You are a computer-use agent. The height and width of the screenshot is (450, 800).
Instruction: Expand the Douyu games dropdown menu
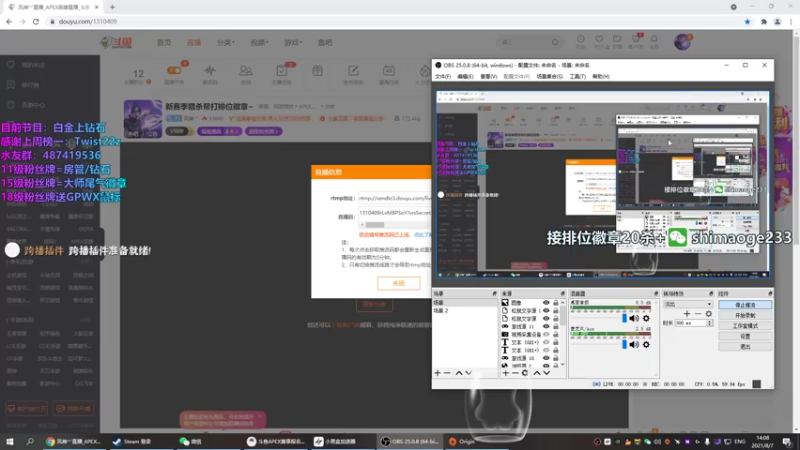pyautogui.click(x=293, y=42)
